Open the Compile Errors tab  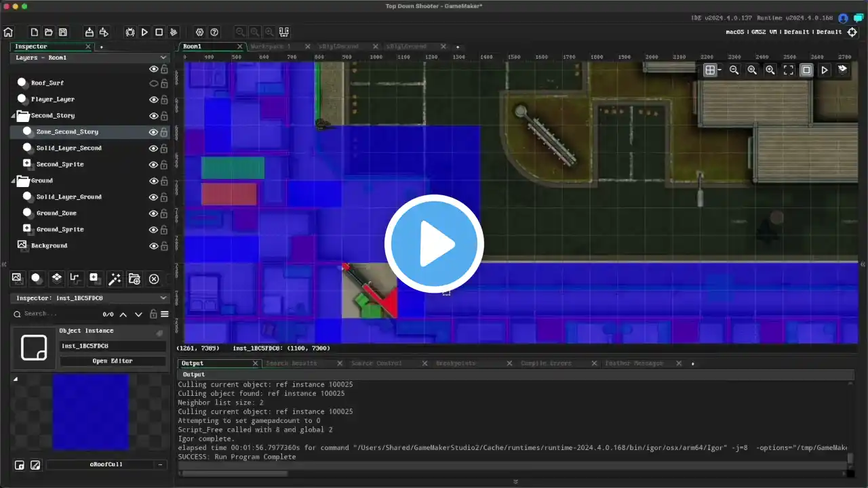tap(545, 363)
